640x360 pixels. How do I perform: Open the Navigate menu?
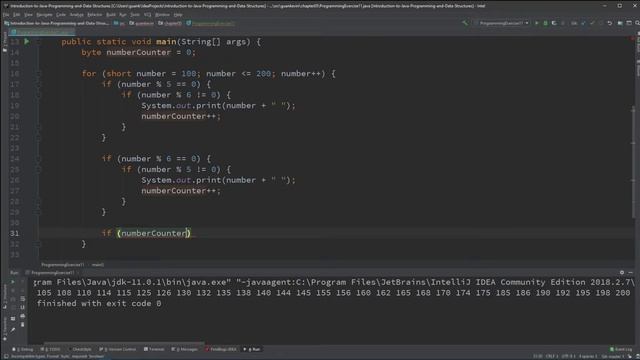coord(44,15)
